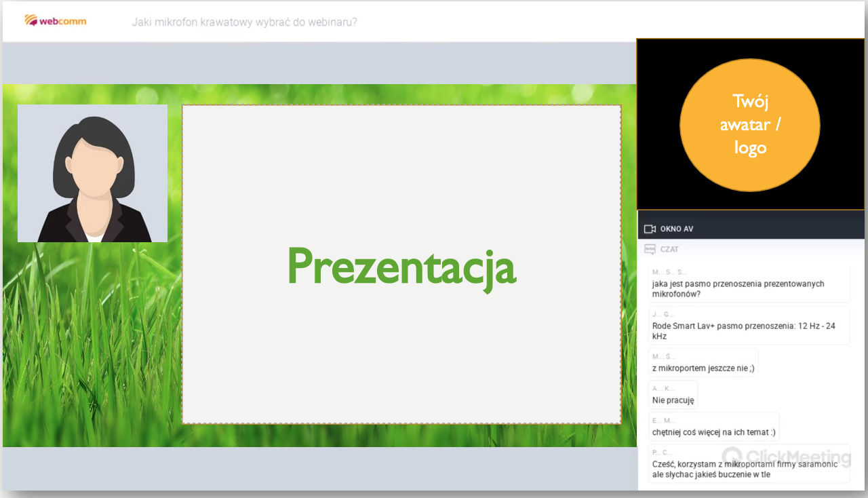Click the green 'Prezentacja' text on slide
Viewport: 868px width, 498px height.
(401, 265)
